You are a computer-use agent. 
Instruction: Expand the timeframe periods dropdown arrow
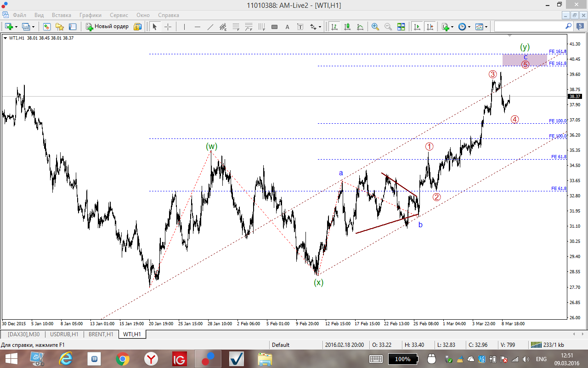tap(469, 27)
